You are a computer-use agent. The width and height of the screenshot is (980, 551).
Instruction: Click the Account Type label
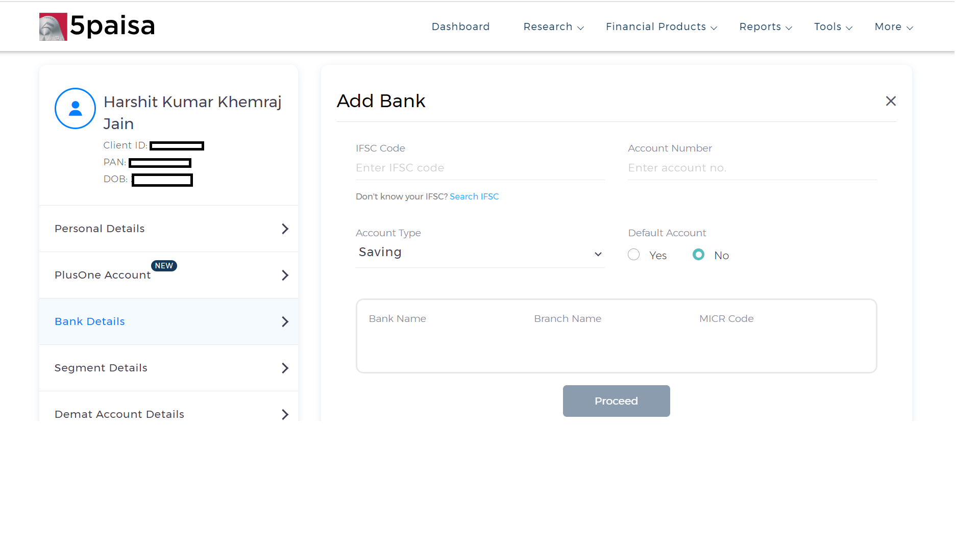coord(388,233)
